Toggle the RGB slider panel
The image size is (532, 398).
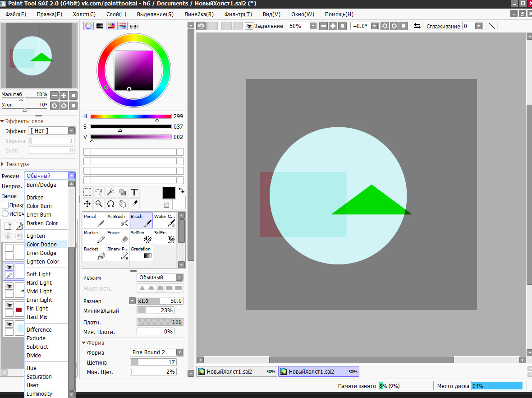tap(100, 26)
